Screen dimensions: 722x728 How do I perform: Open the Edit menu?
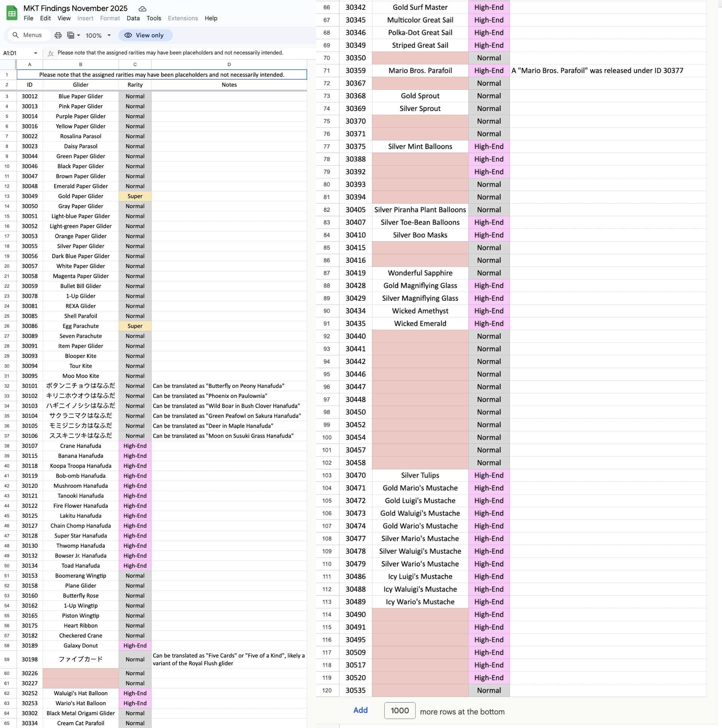coord(45,18)
